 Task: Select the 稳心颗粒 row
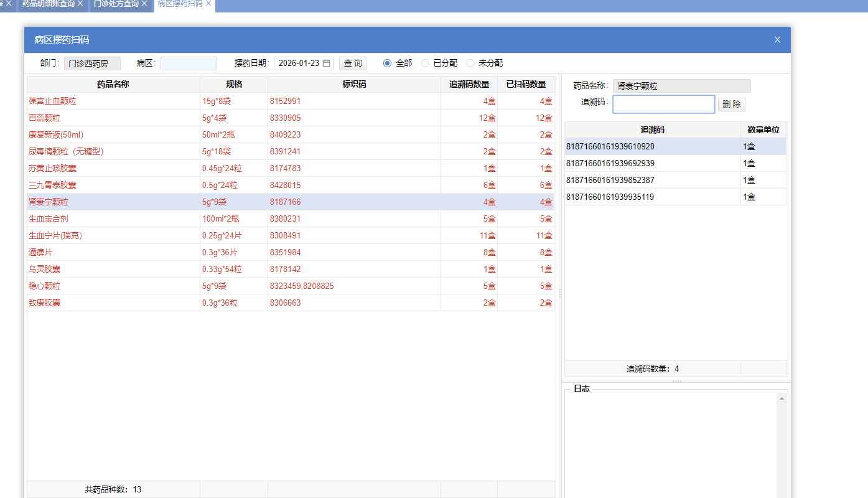pos(291,286)
